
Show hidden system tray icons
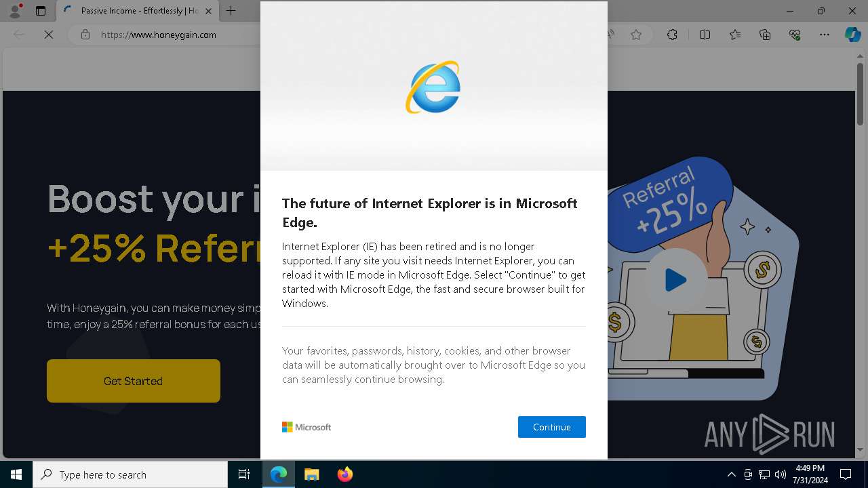click(731, 474)
